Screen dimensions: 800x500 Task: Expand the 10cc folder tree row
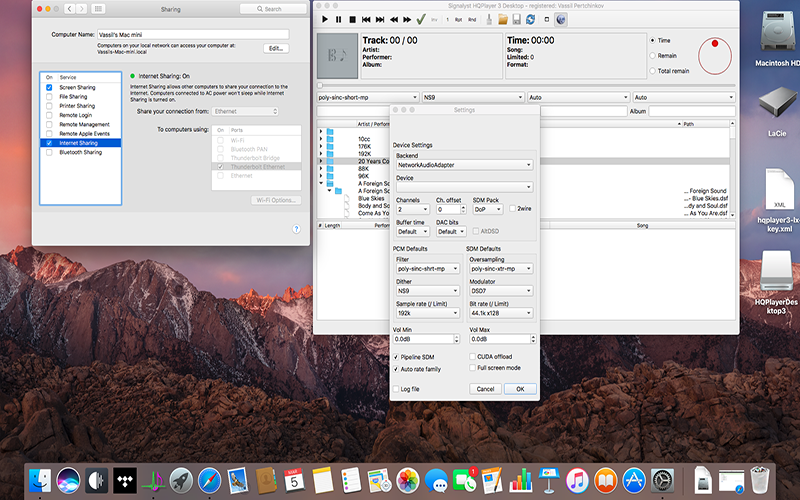(x=321, y=139)
